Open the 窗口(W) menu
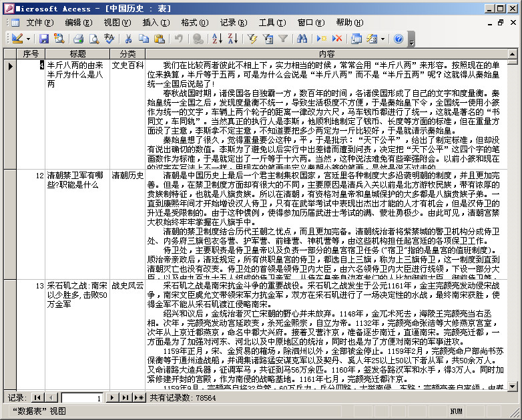 311,23
